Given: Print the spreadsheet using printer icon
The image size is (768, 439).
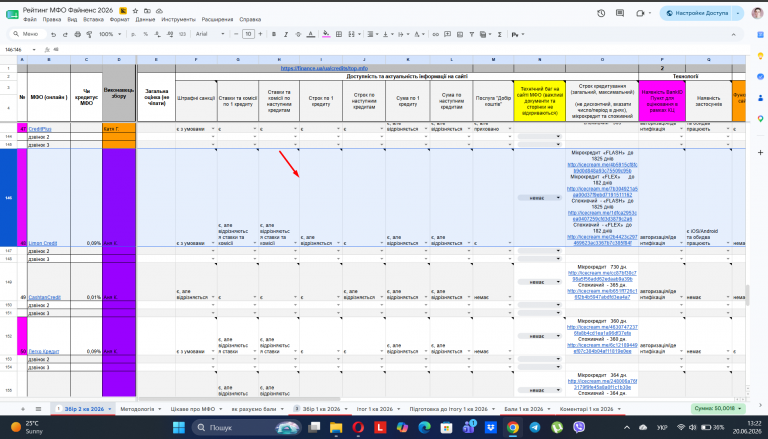Looking at the screenshot, I should pyautogui.click(x=77, y=34).
